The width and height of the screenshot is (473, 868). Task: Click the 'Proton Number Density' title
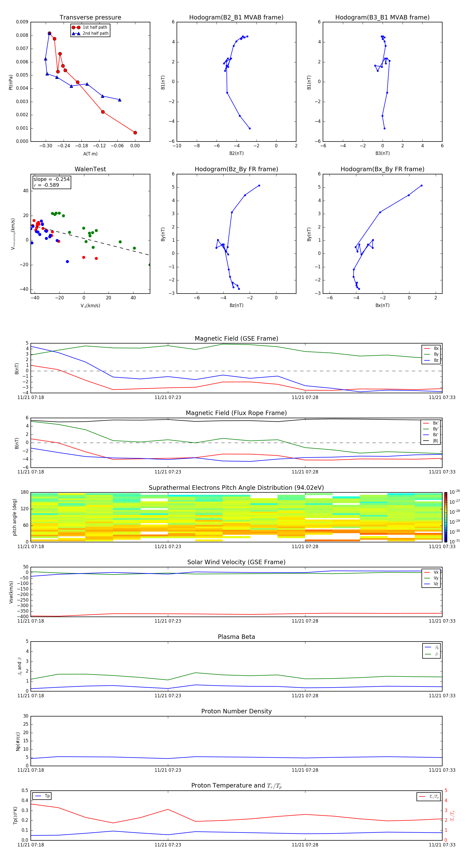[x=236, y=711]
